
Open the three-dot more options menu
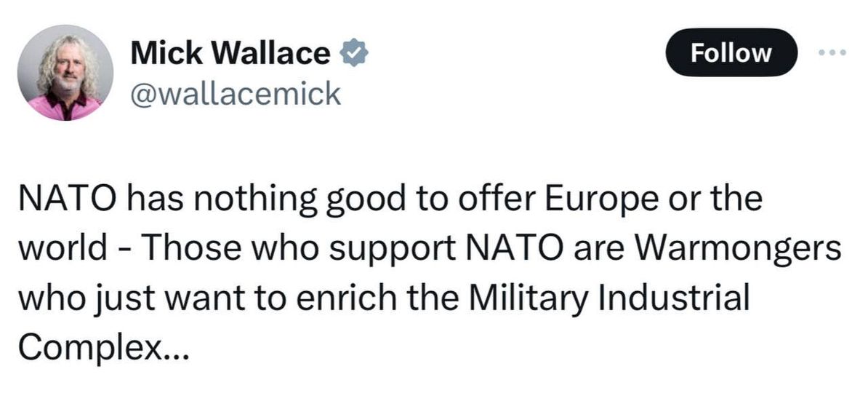click(x=832, y=53)
